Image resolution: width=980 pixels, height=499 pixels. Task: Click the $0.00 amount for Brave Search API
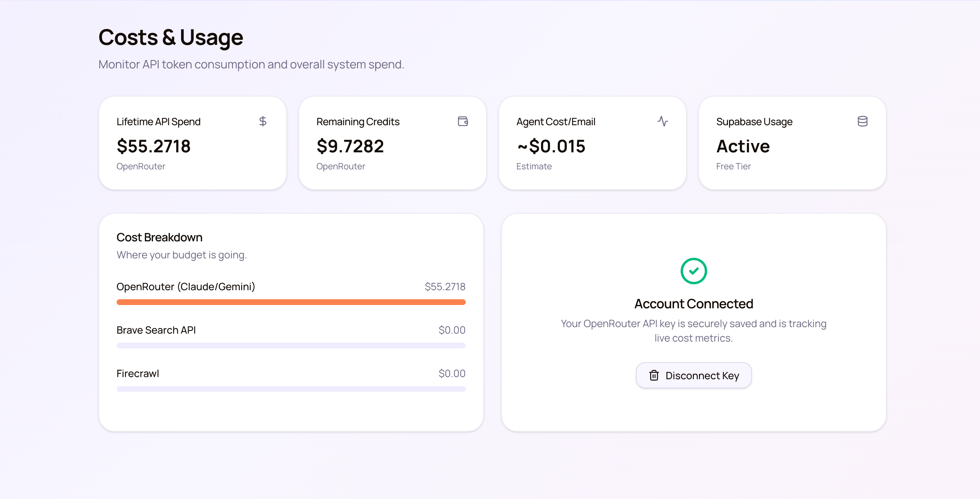(x=452, y=330)
